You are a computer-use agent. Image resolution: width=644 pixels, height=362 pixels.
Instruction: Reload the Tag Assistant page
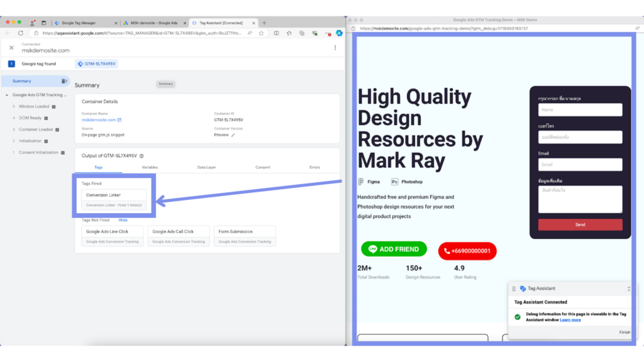[x=21, y=33]
